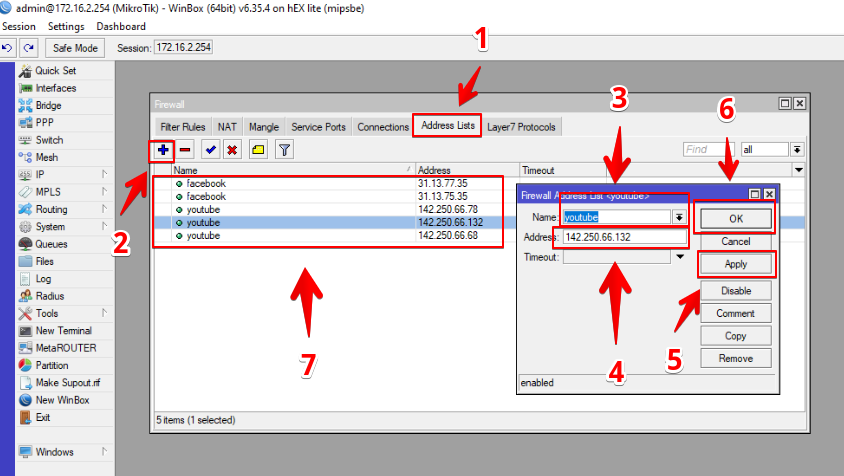Click the Comment button in dialog
The width and height of the screenshot is (844, 476).
pos(736,313)
